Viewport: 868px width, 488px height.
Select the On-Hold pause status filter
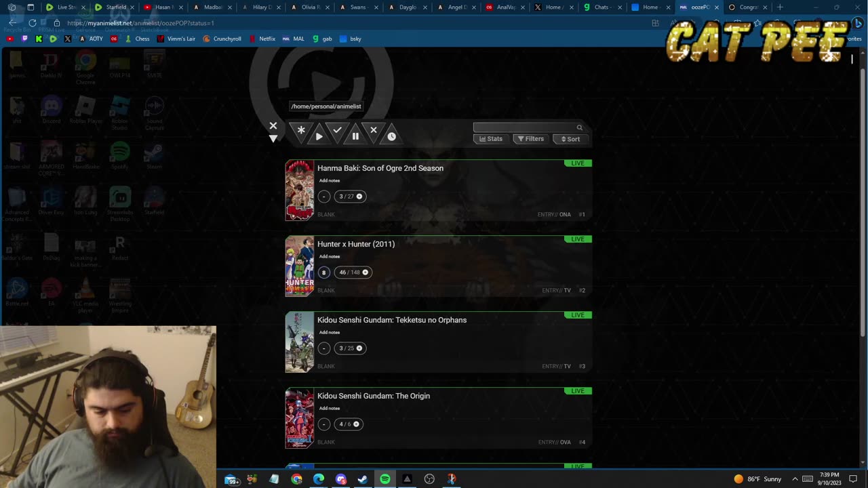click(355, 136)
